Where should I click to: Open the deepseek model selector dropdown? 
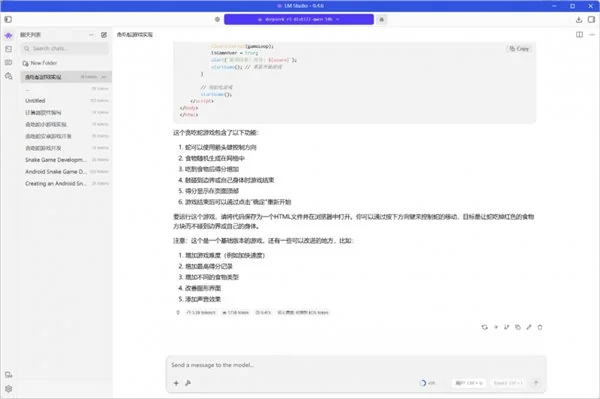tap(299, 19)
